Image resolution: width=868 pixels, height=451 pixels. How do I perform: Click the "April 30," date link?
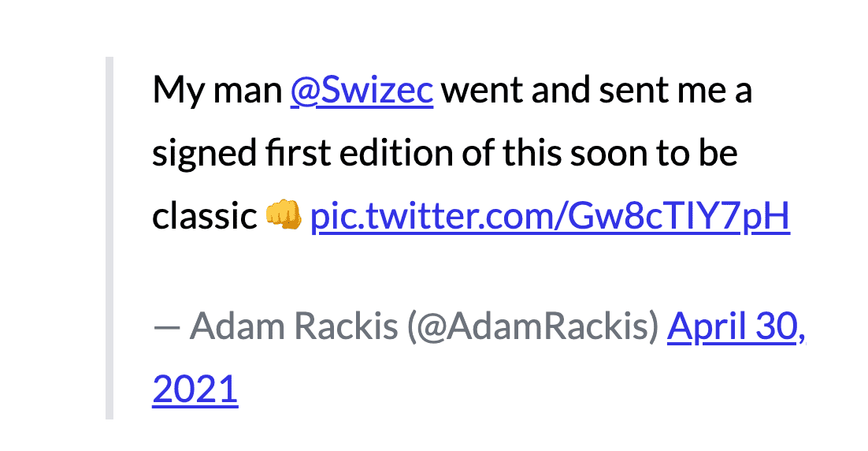[736, 326]
